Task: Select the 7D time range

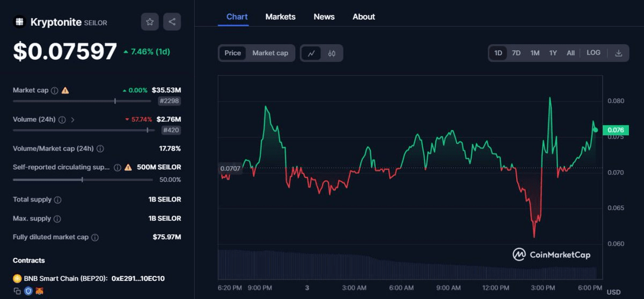Action: (x=516, y=53)
